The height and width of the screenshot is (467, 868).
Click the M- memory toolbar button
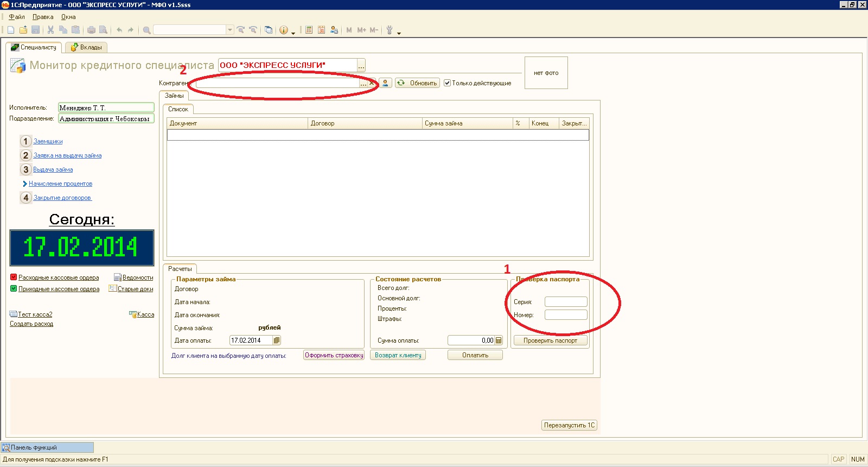(374, 30)
